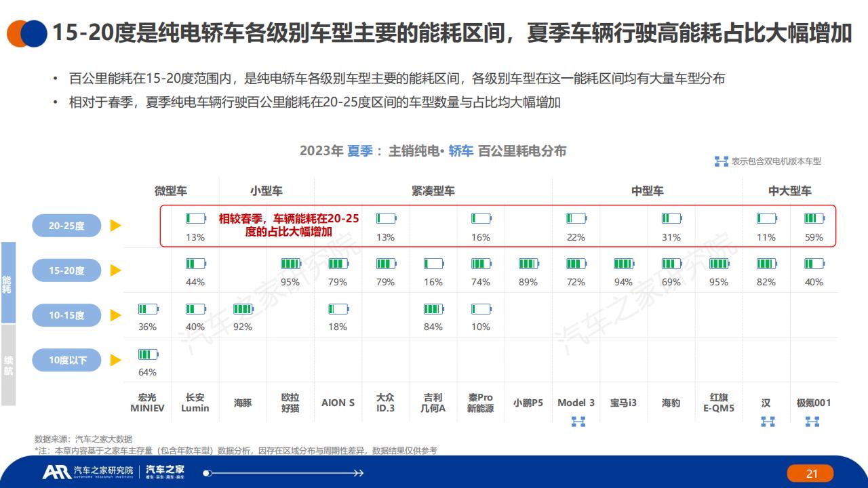
Task: Click the battery icon above 吉利几何A 84%
Action: click(x=433, y=309)
